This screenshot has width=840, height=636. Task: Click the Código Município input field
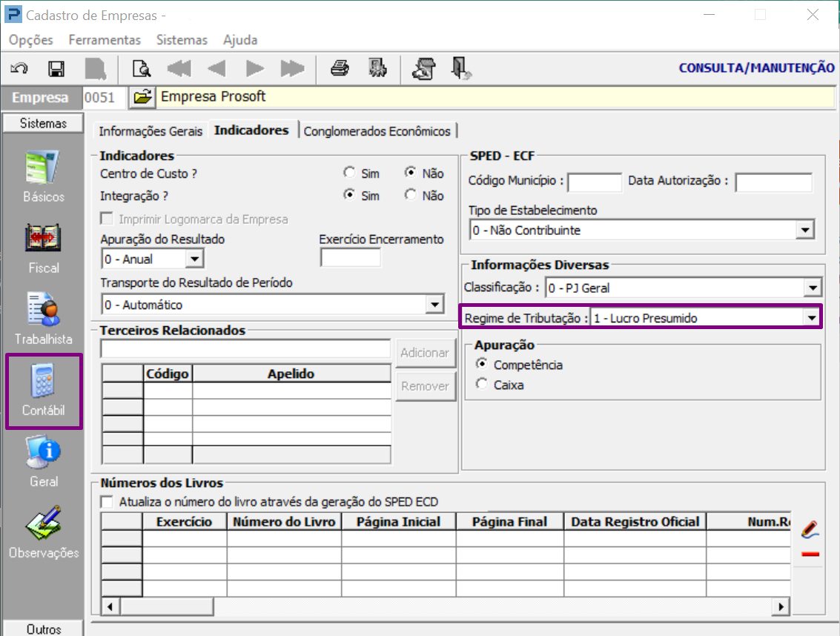tap(595, 182)
